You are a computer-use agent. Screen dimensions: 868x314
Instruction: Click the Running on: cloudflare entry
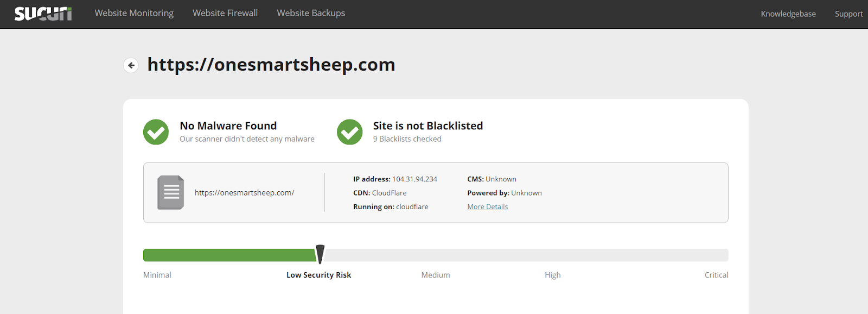point(391,206)
